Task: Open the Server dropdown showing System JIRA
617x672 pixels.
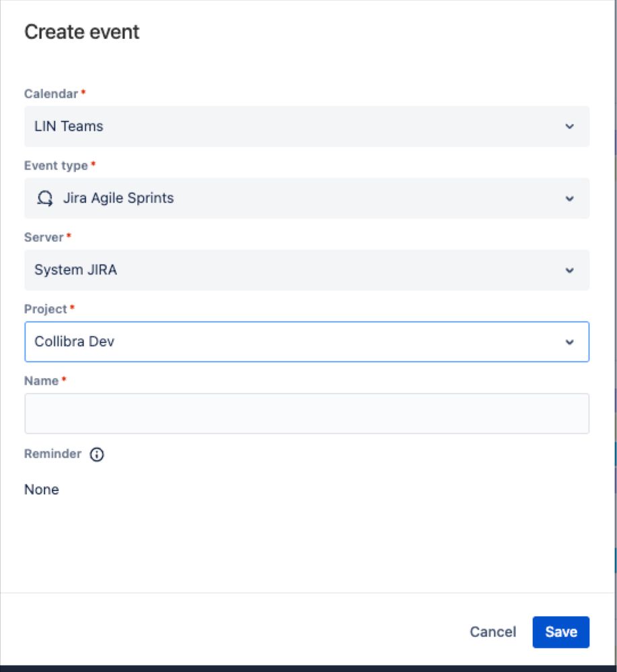Action: click(x=296, y=270)
